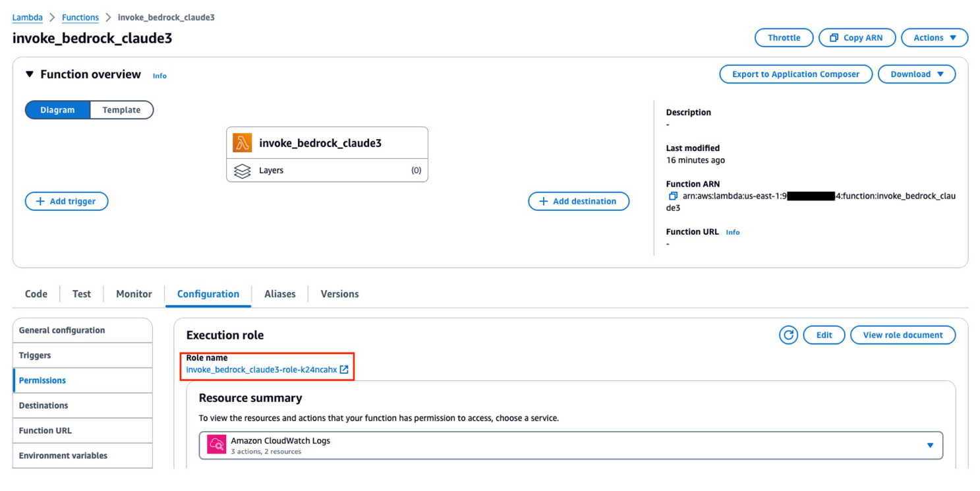Click Edit in Execution role
Viewport: 980px width, 491px height.
point(824,335)
